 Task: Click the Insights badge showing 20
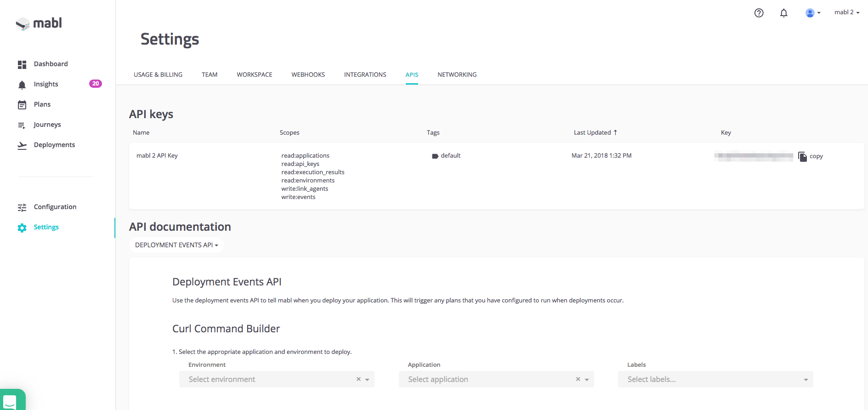tap(96, 84)
